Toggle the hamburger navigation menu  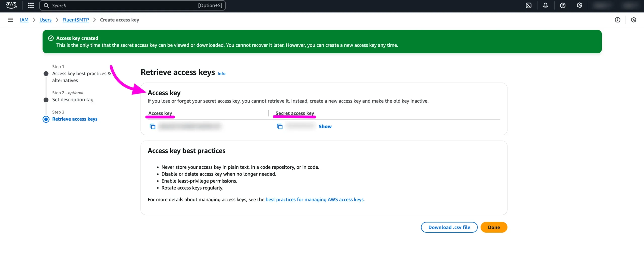point(11,20)
